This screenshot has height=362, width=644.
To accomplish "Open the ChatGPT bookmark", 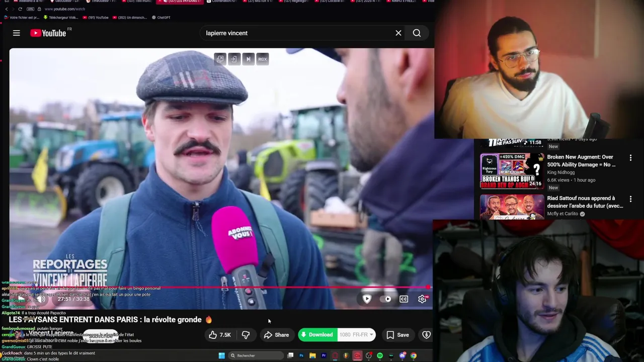I will click(162, 18).
